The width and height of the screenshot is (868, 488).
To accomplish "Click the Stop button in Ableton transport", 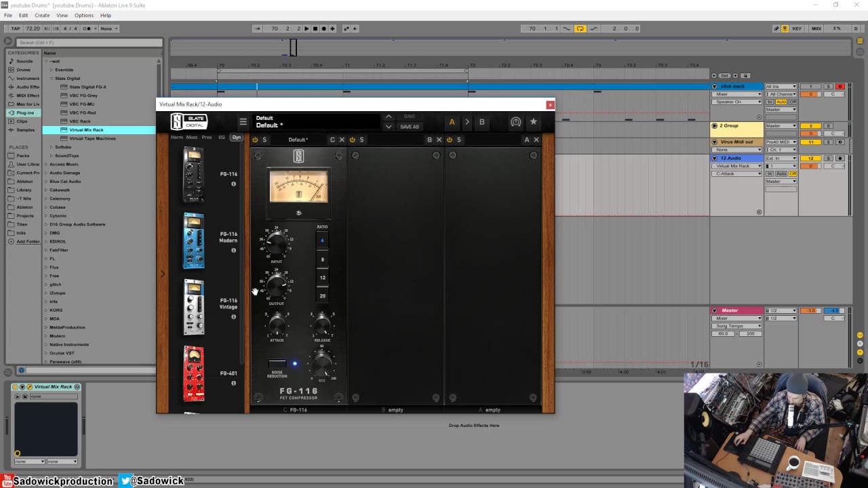I will pos(315,28).
